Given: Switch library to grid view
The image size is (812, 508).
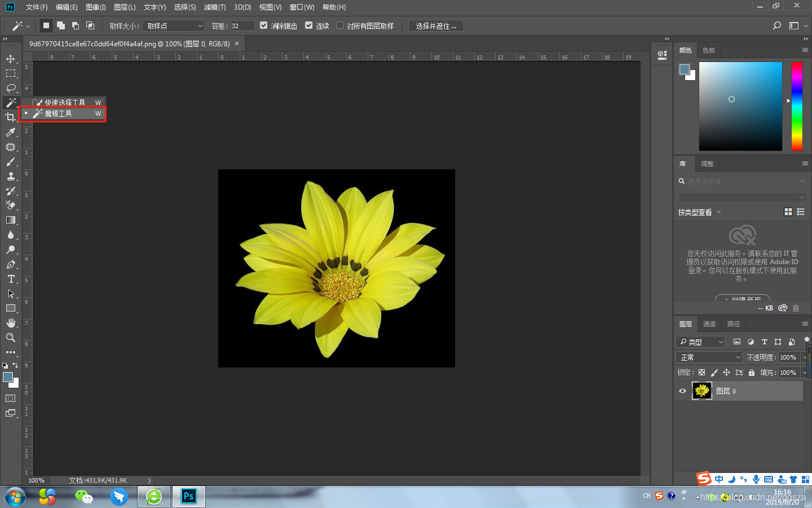Looking at the screenshot, I should pos(788,212).
